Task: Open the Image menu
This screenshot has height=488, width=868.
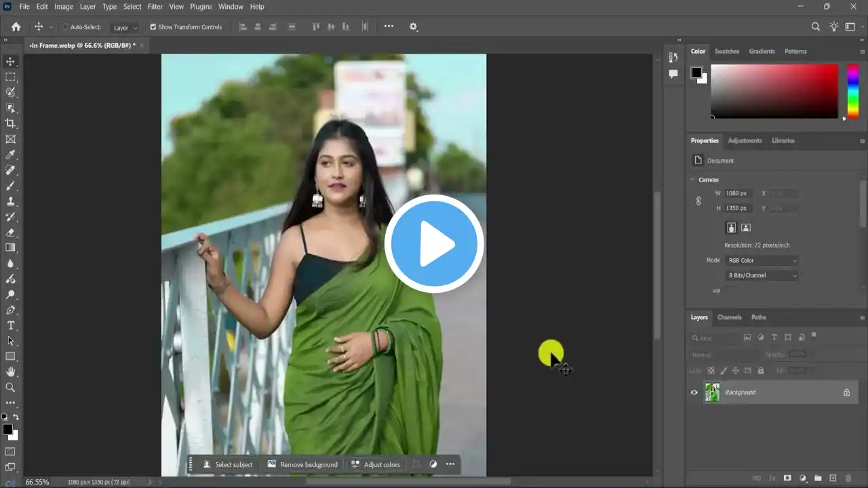Action: 64,7
